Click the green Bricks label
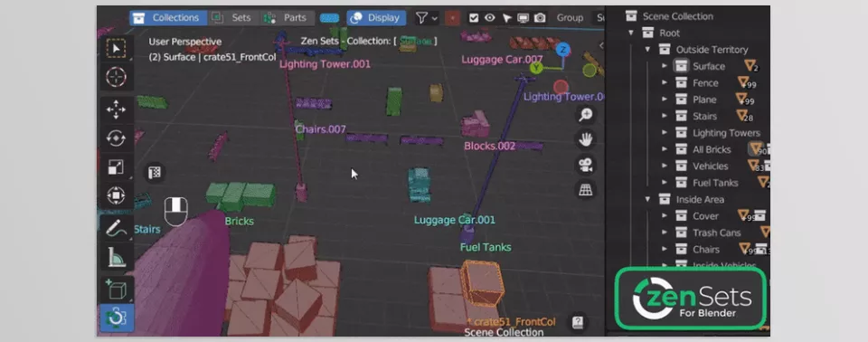The height and width of the screenshot is (342, 868). [x=239, y=221]
